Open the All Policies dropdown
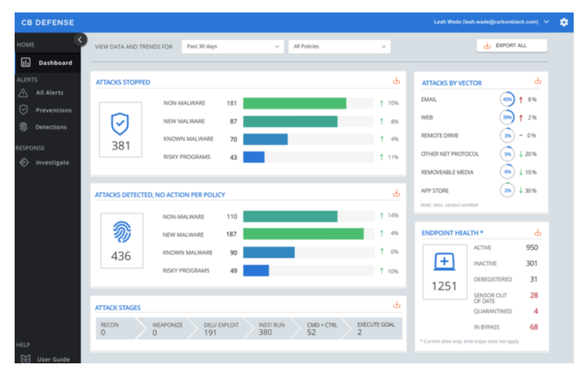588x375 pixels. 339,47
